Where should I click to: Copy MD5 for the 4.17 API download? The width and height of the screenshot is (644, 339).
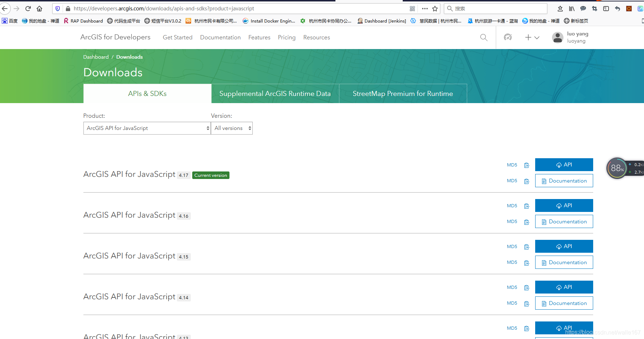coord(527,165)
